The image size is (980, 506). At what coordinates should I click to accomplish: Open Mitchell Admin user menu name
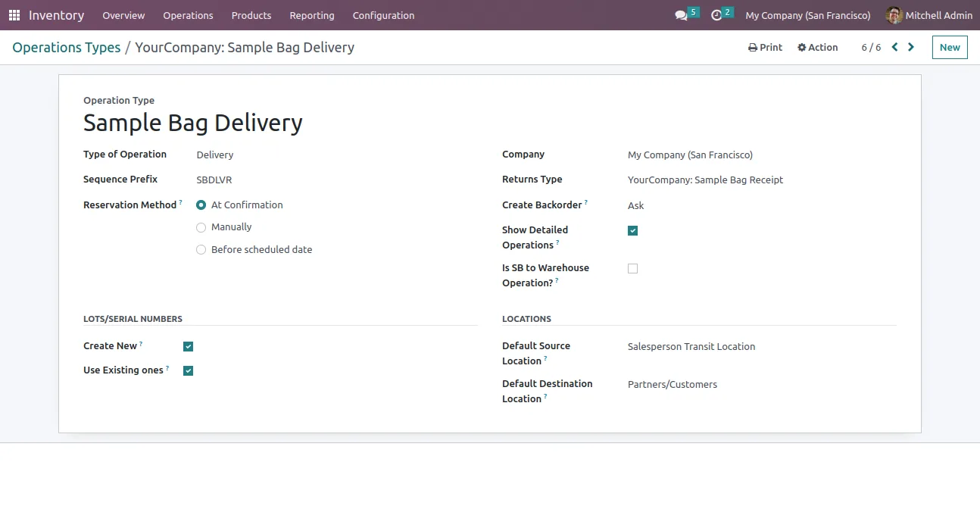coord(939,15)
